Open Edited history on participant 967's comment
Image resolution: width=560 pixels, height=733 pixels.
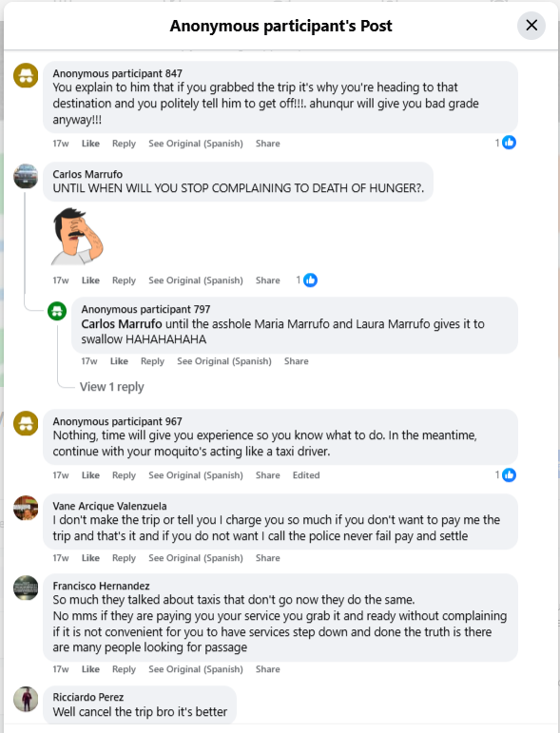[306, 475]
